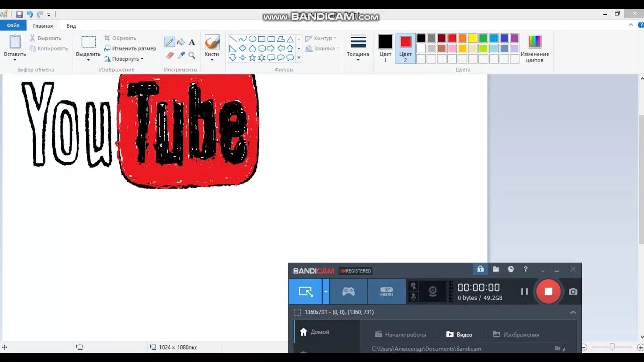Image resolution: width=644 pixels, height=362 pixels.
Task: Select the five-point star shape
Action: coord(252,58)
